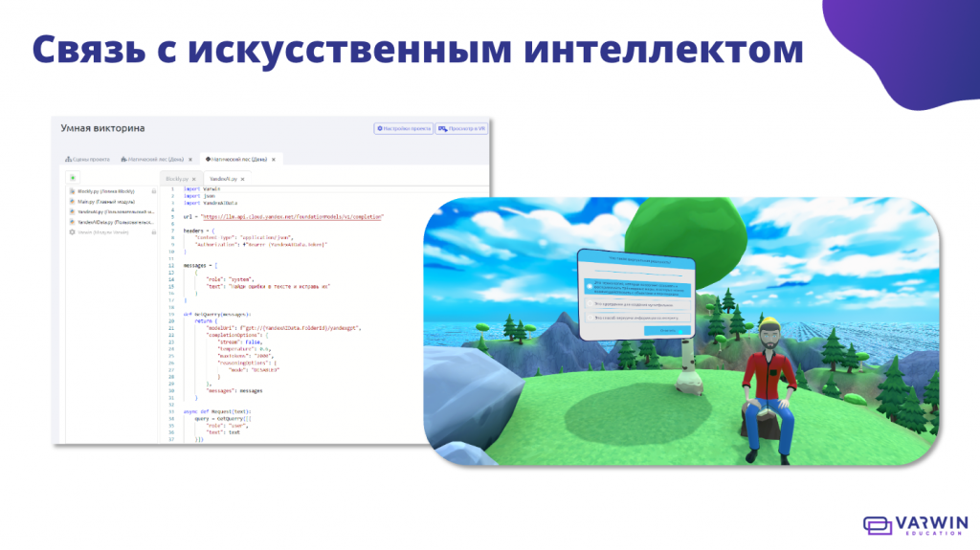Click Ответить button on VR quiz panel

667,330
